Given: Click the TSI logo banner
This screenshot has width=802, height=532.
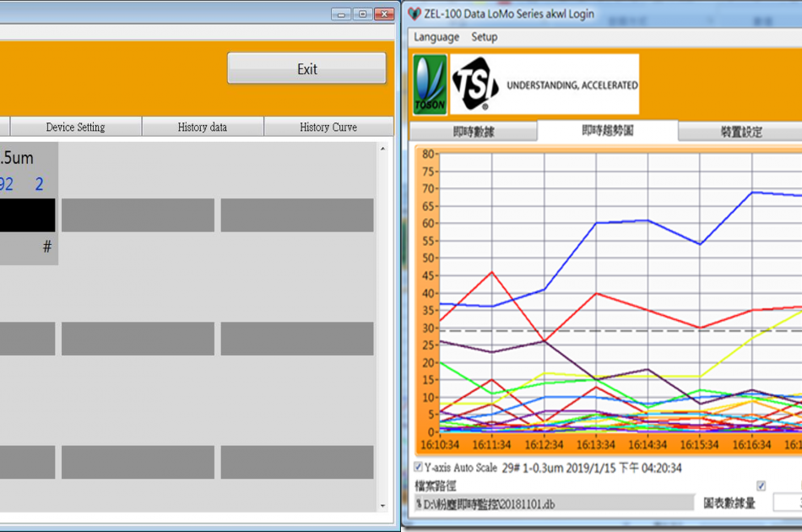Looking at the screenshot, I should 545,84.
